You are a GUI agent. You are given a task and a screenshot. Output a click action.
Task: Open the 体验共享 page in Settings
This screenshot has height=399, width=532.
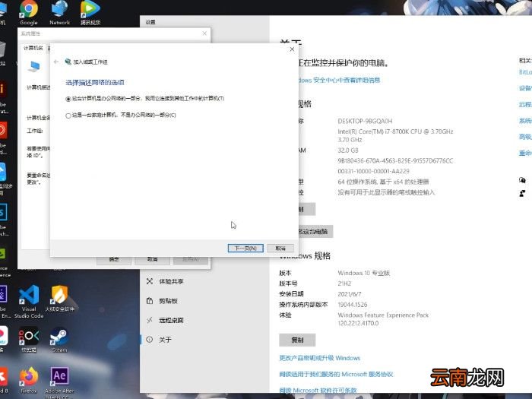coord(171,282)
